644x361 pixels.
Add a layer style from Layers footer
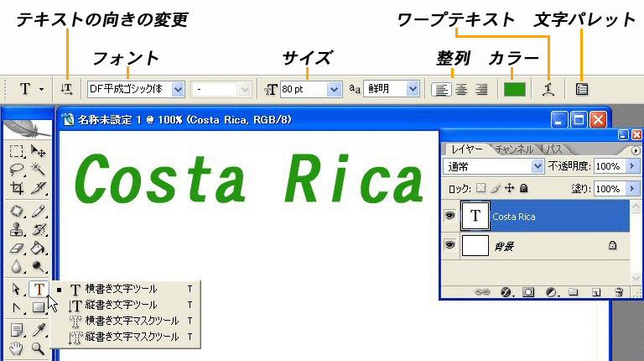coord(506,292)
